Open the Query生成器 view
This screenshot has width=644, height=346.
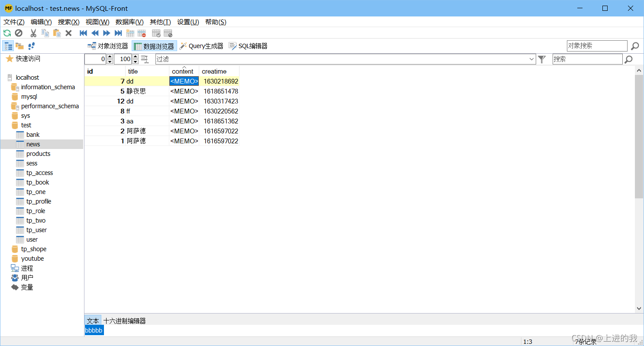pyautogui.click(x=201, y=45)
